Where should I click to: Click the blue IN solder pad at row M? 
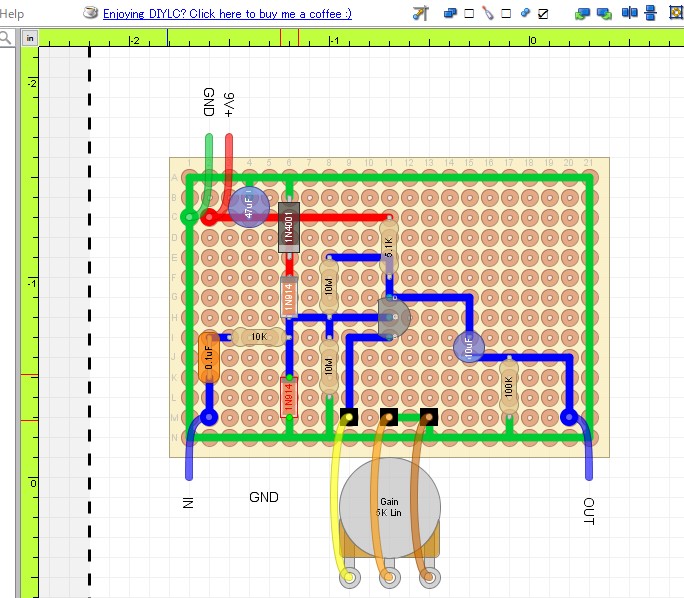(209, 417)
